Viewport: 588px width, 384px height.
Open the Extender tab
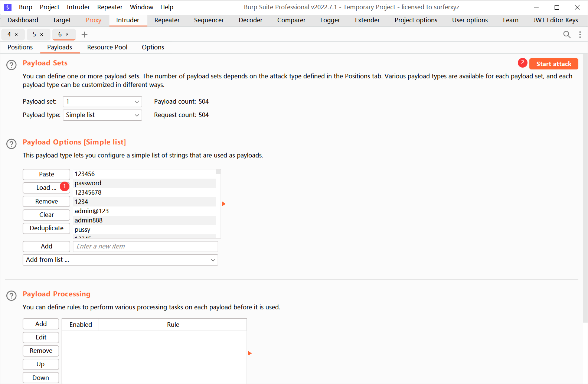tap(367, 20)
